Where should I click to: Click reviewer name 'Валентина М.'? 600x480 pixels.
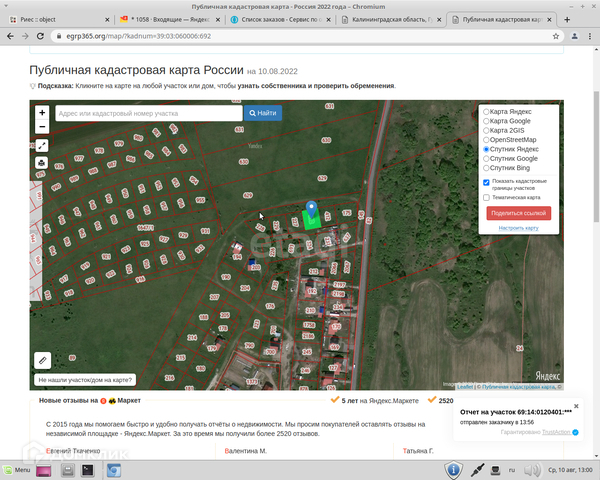tap(246, 451)
